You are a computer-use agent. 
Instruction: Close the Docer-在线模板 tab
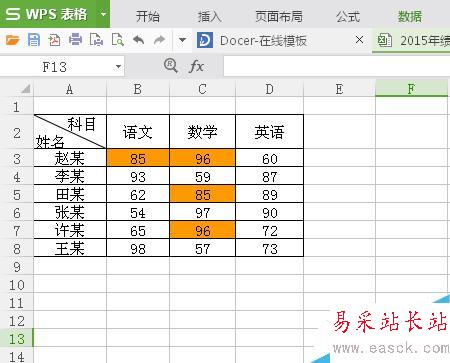coord(359,40)
